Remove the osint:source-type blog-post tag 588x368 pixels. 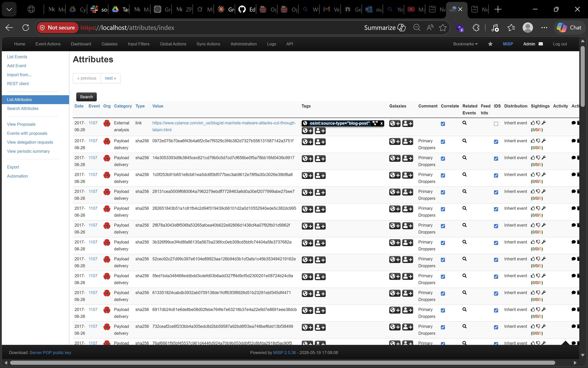click(x=381, y=123)
